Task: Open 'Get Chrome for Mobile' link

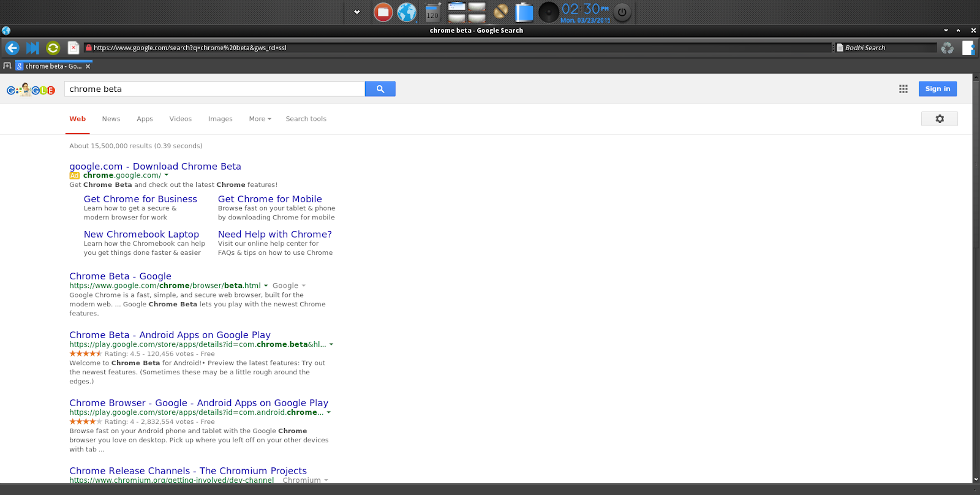Action: coord(270,199)
